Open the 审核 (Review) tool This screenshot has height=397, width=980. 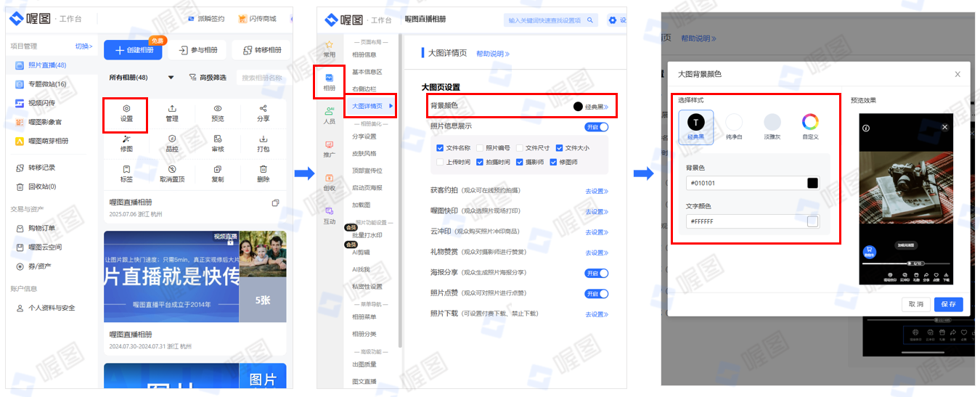click(218, 139)
